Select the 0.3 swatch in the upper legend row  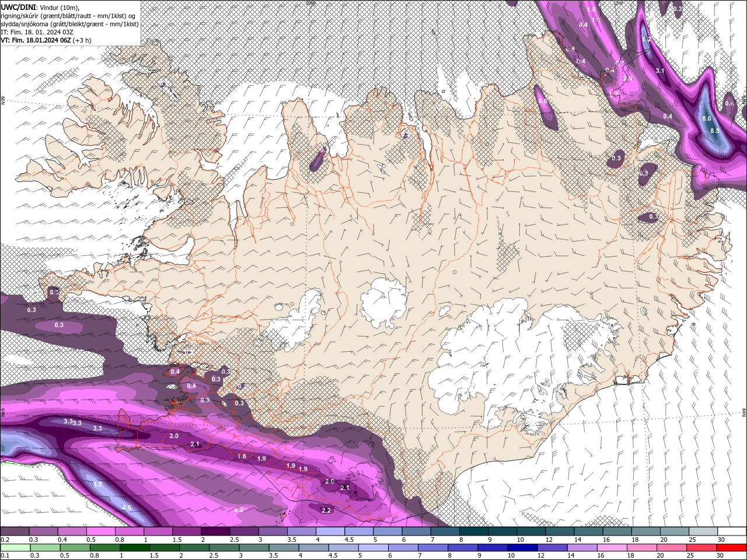[x=43, y=531]
